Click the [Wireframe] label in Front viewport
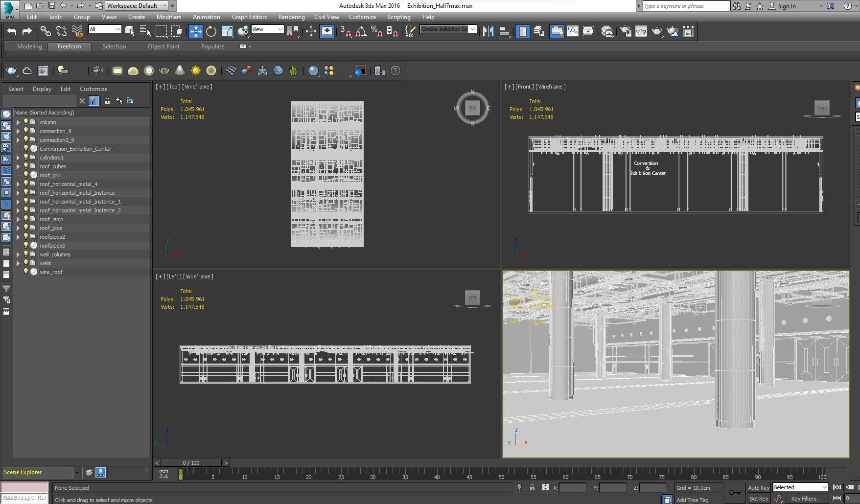 (x=551, y=87)
